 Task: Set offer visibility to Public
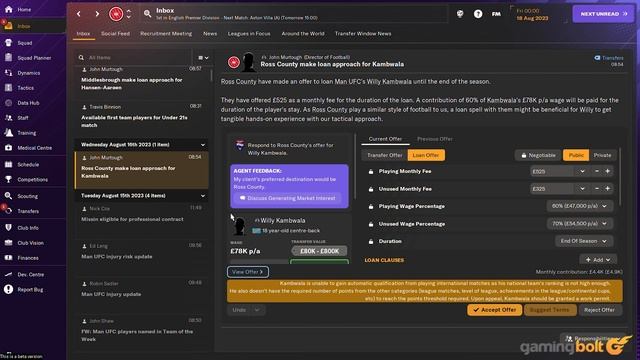coord(576,155)
